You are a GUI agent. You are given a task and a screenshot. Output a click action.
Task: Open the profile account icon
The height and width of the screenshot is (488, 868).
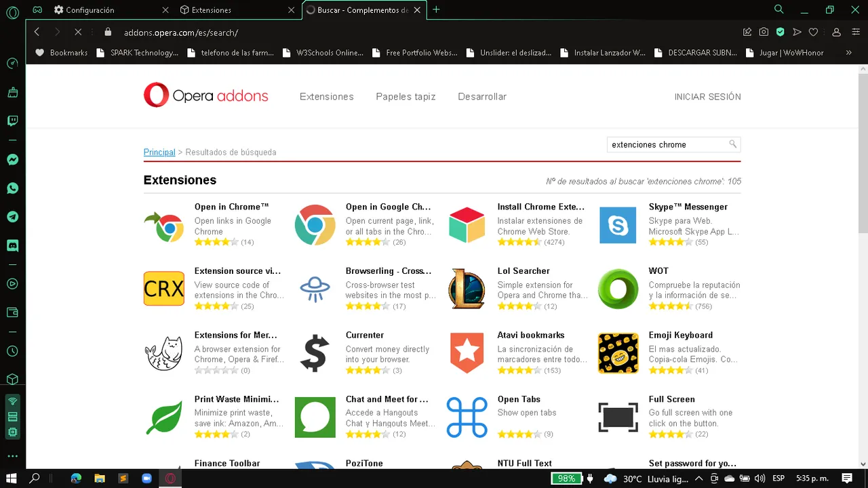tap(837, 32)
